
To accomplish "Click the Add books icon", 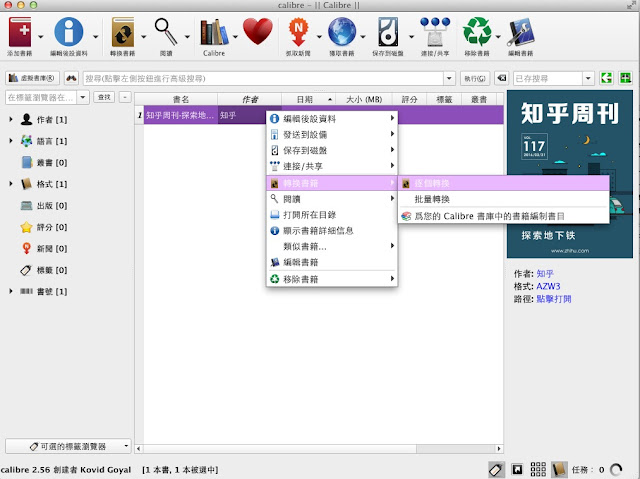I will coord(20,32).
